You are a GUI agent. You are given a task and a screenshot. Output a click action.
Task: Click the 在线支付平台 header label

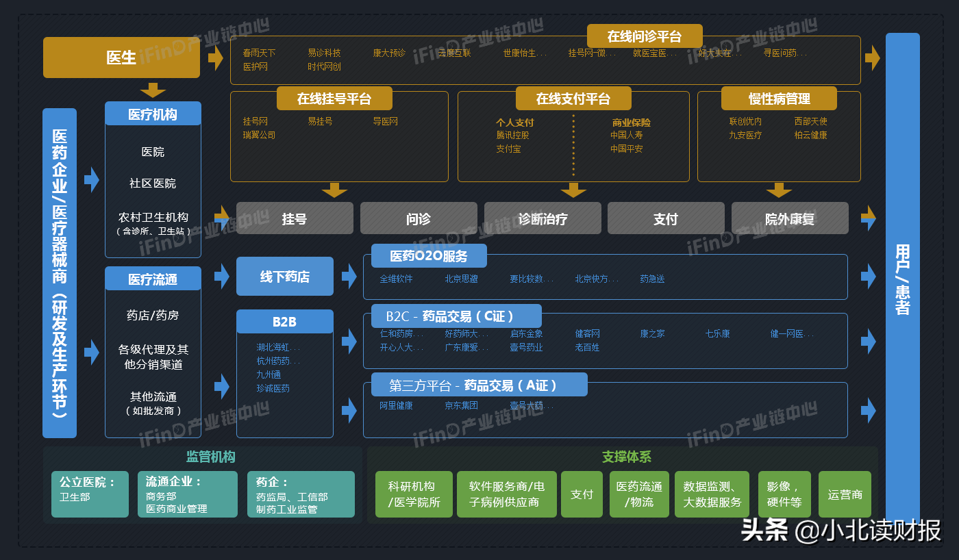573,99
